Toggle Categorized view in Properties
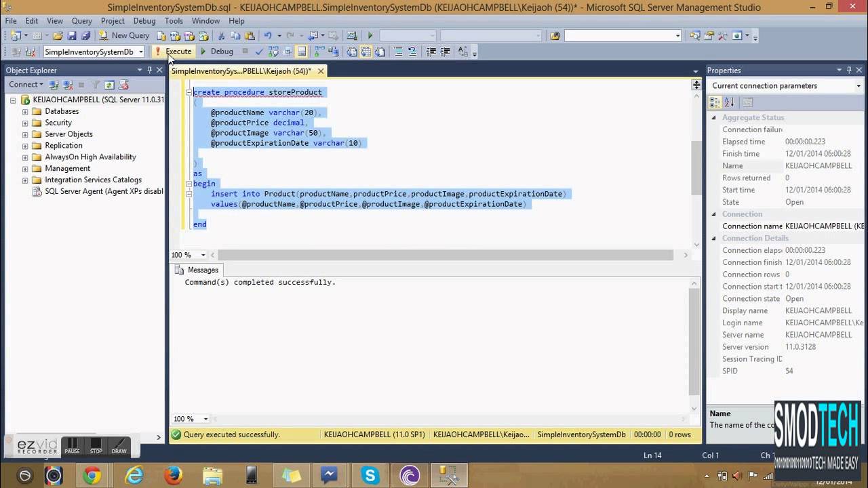Viewport: 868px width, 488px height. (715, 102)
